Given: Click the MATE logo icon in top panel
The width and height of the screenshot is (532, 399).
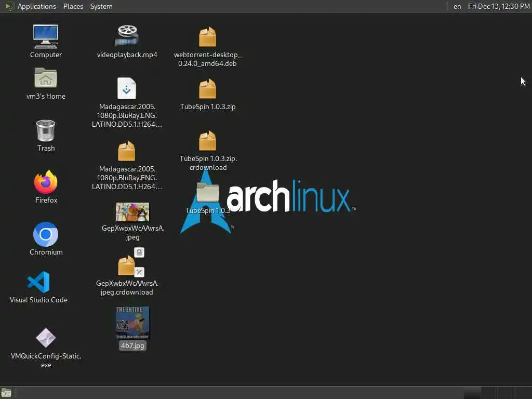Looking at the screenshot, I should (x=9, y=6).
